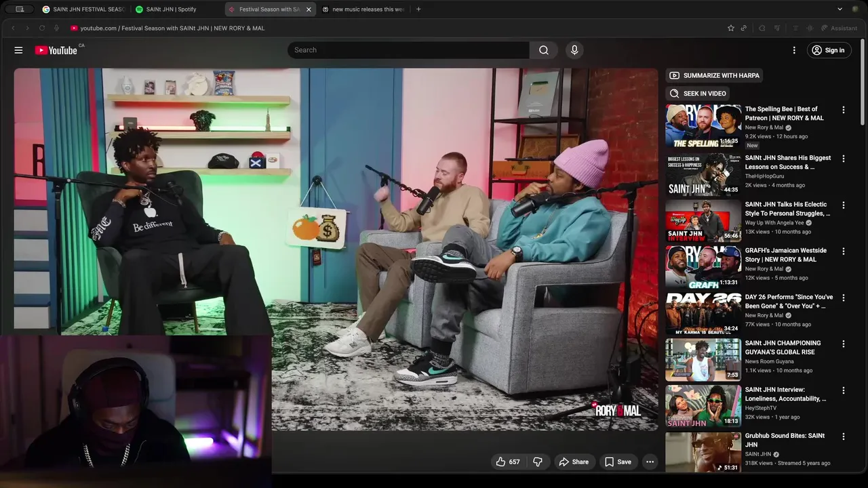Click the search magnifier button
868x488 pixels.
[x=544, y=50]
